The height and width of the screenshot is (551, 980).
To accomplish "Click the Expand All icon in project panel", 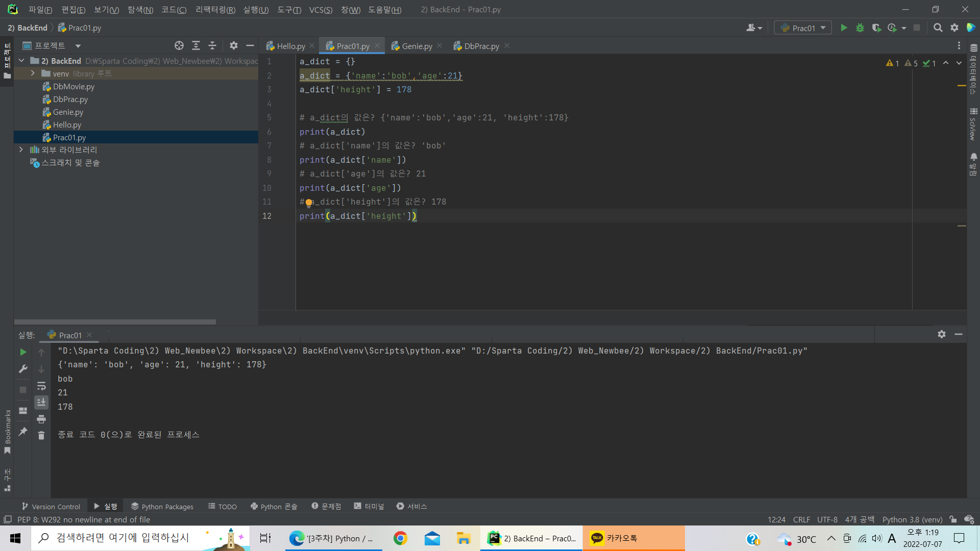I will [196, 46].
